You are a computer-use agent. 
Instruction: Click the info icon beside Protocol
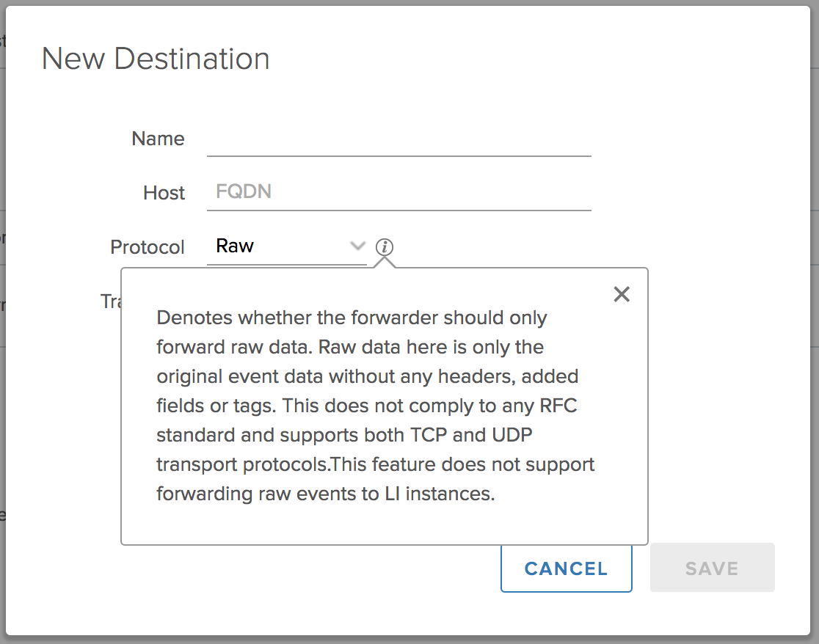(x=385, y=247)
